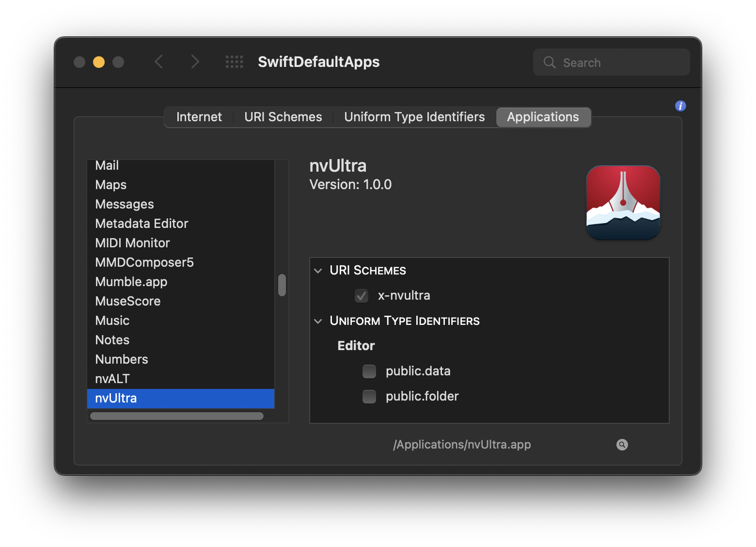
Task: Click the nvUltra application icon
Action: click(623, 203)
